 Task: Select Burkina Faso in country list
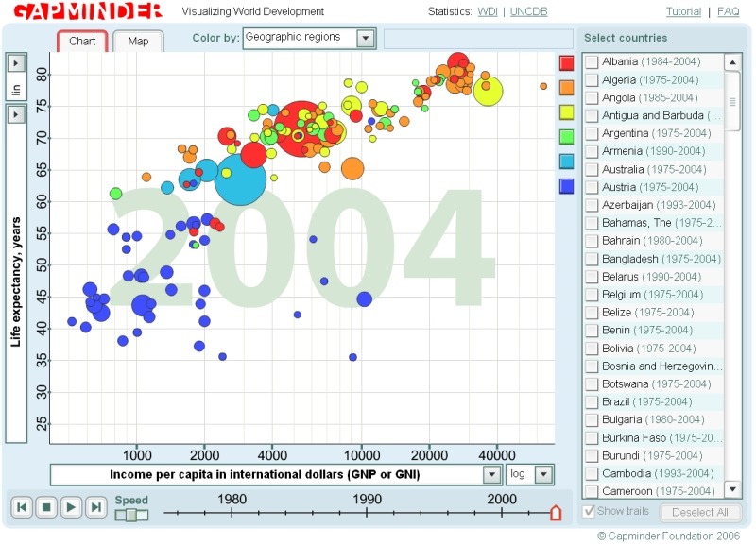tap(654, 438)
